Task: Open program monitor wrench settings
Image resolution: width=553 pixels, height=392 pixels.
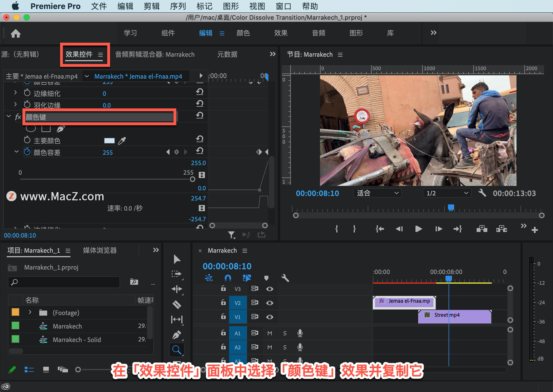Action: pos(482,193)
